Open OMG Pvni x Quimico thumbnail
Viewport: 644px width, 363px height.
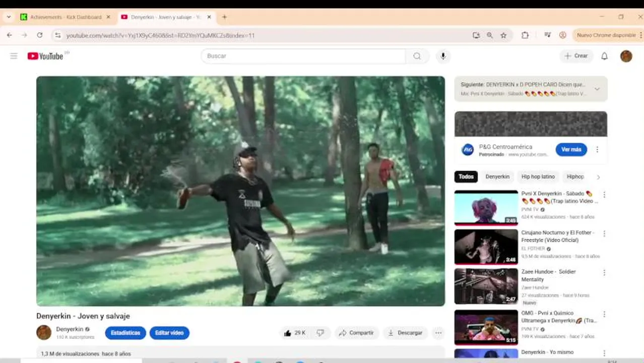486,327
